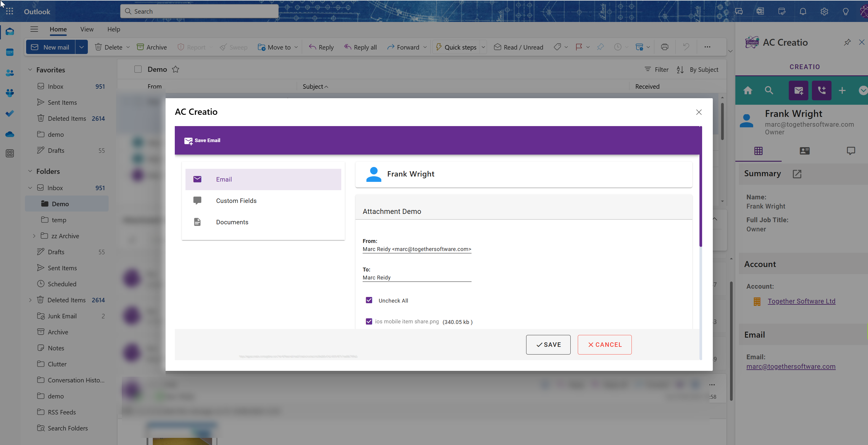Click the CANCEL button

click(x=604, y=345)
